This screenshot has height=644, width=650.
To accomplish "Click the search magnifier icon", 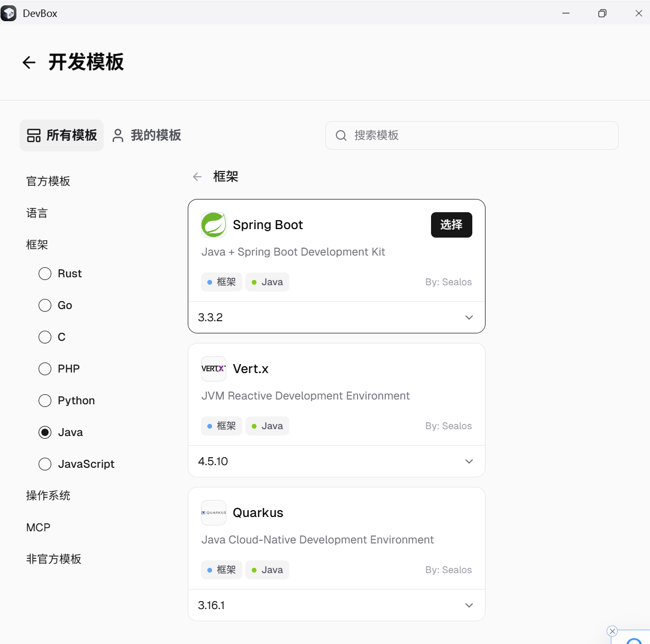I will [x=341, y=135].
